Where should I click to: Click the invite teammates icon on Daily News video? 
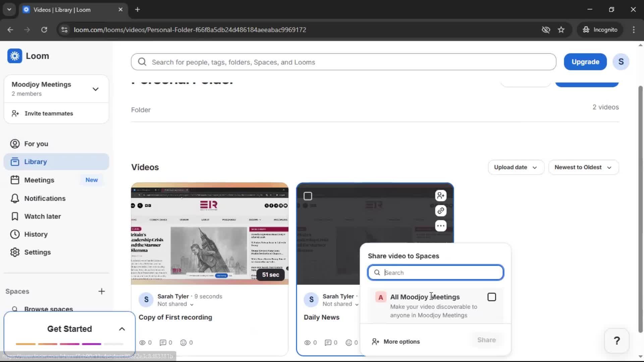point(441,196)
